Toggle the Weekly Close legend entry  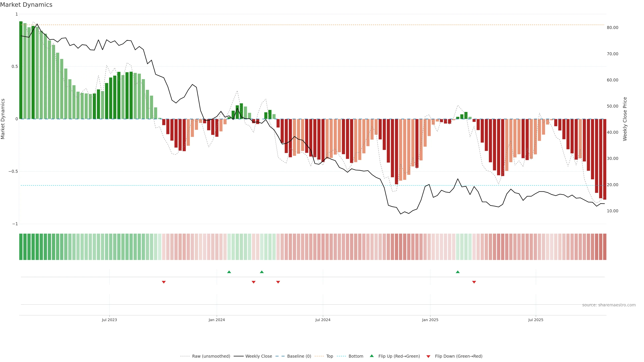[x=258, y=356]
